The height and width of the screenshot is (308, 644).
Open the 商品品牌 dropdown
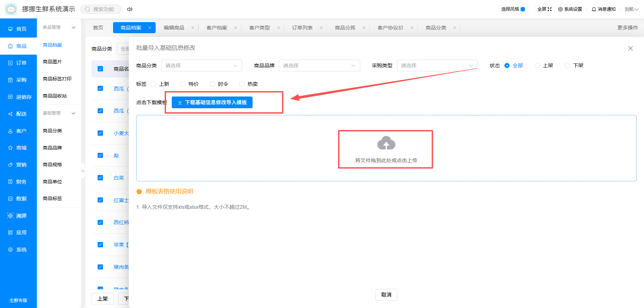[319, 66]
